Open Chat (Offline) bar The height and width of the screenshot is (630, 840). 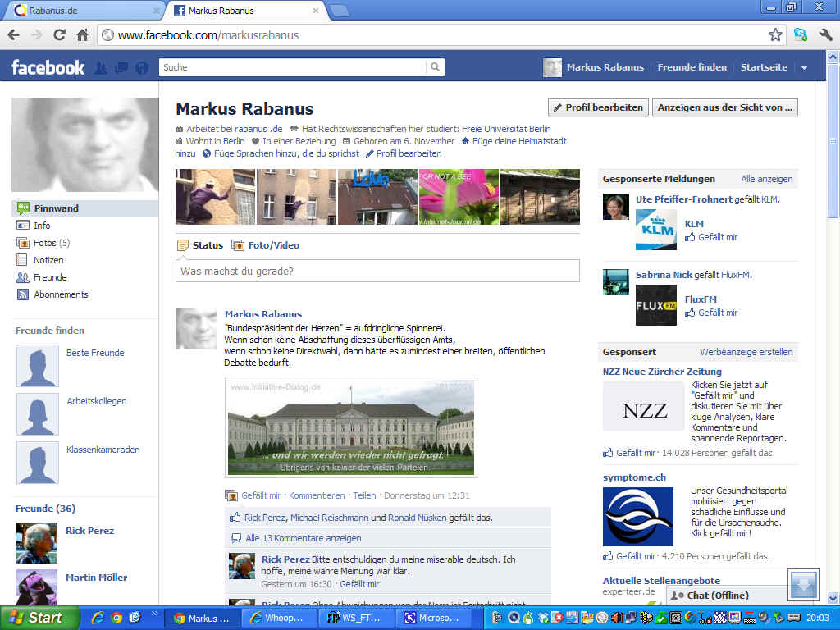tap(727, 596)
